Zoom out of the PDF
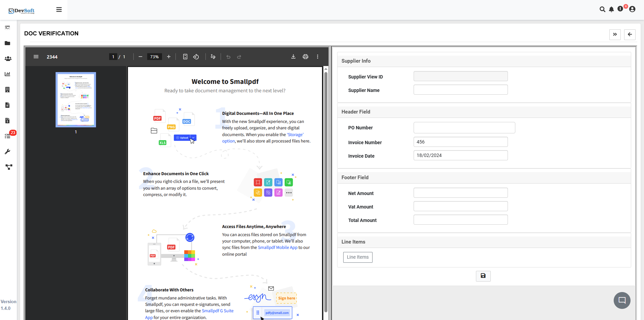 [140, 57]
